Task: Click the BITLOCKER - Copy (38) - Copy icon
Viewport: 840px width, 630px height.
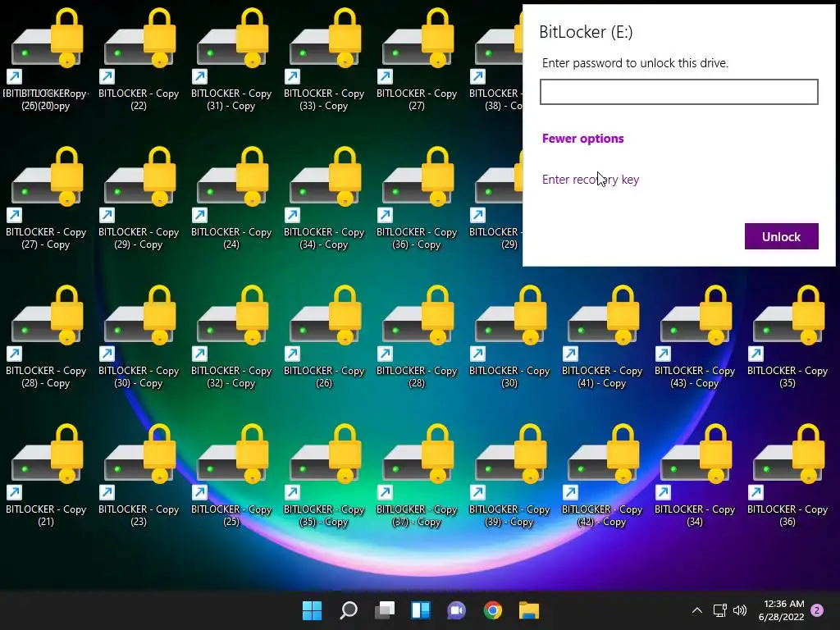Action: (x=496, y=59)
